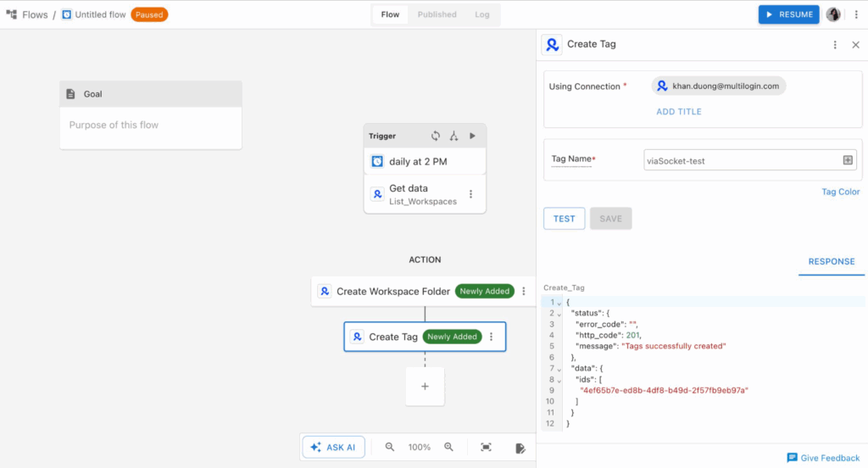Screen dimensions: 868x468
Task: Collapse the status object fold arrow
Action: click(x=559, y=314)
